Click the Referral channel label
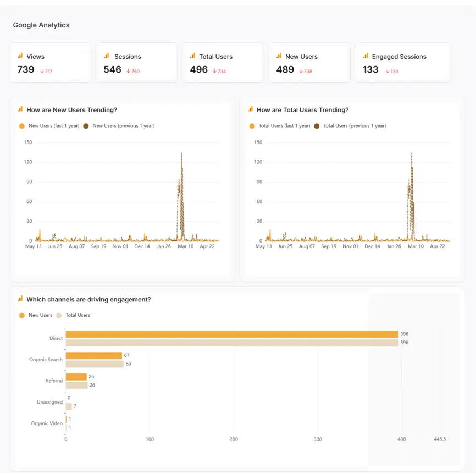This screenshot has width=476, height=473. 54,381
